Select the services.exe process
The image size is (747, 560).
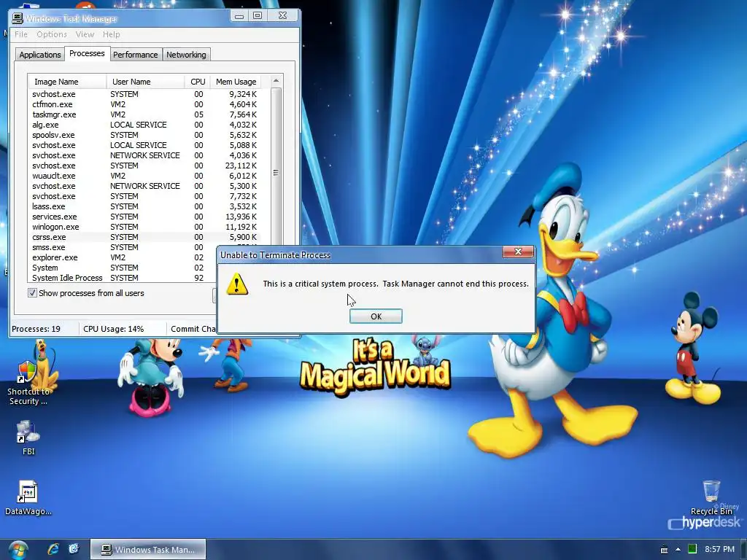tap(145, 217)
